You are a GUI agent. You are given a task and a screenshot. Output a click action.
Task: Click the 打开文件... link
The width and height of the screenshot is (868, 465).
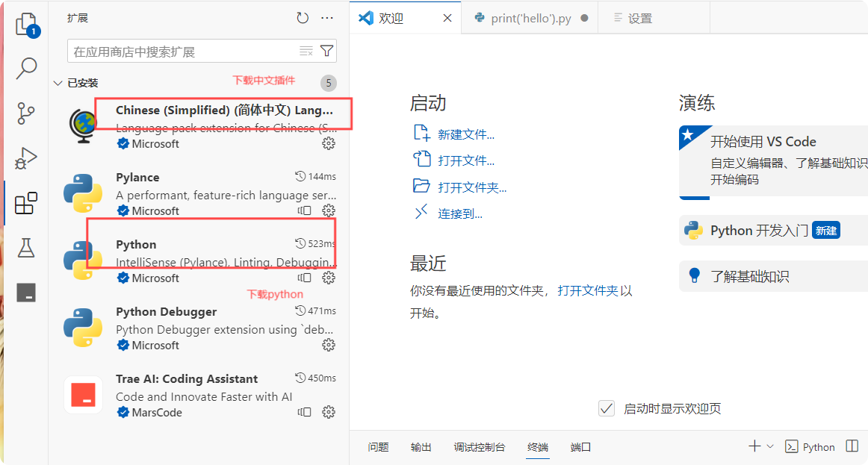466,161
